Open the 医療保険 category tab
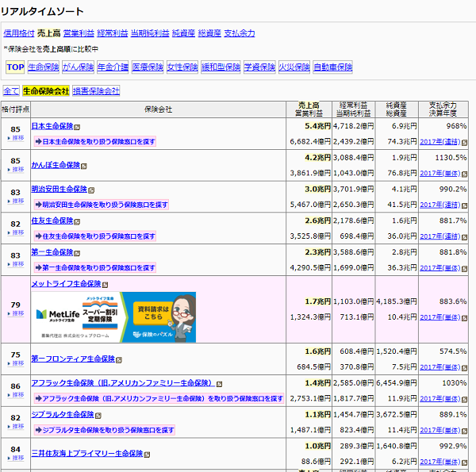476x472 pixels. coord(148,67)
